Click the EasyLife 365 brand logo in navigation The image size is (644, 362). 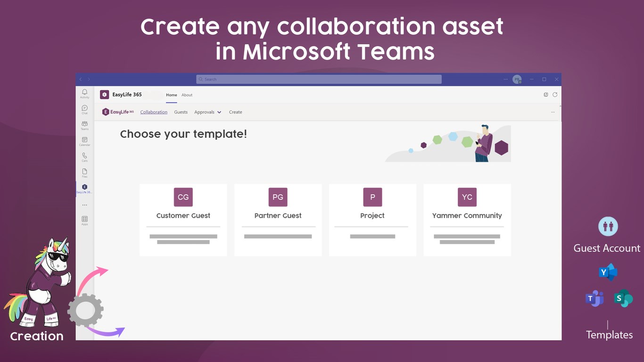coord(118,112)
